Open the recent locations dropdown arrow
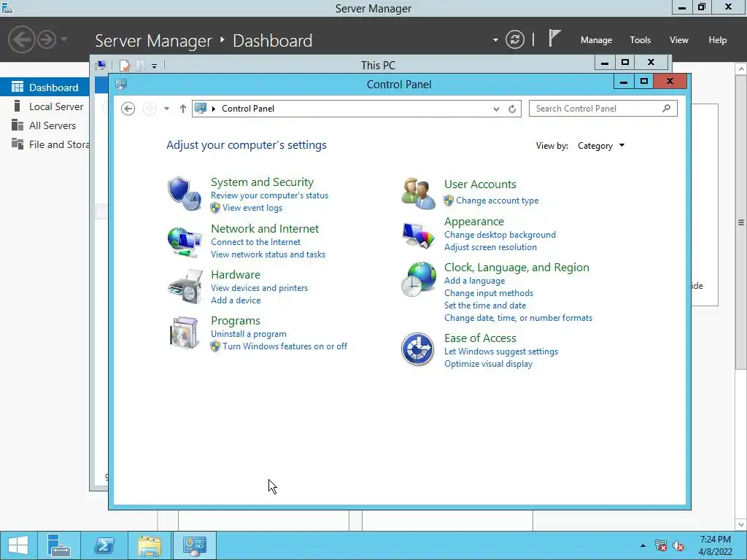 click(x=167, y=109)
